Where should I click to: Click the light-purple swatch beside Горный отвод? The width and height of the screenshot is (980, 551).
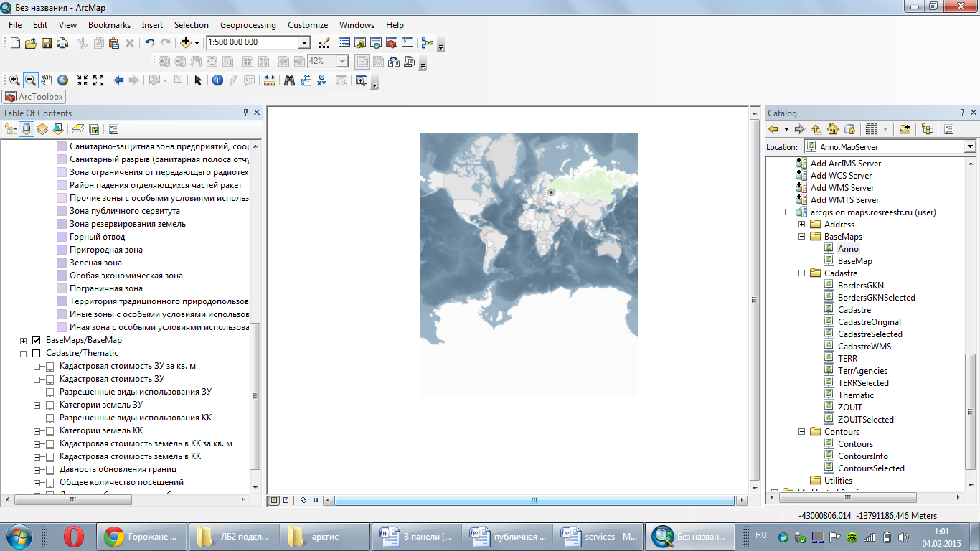(61, 237)
